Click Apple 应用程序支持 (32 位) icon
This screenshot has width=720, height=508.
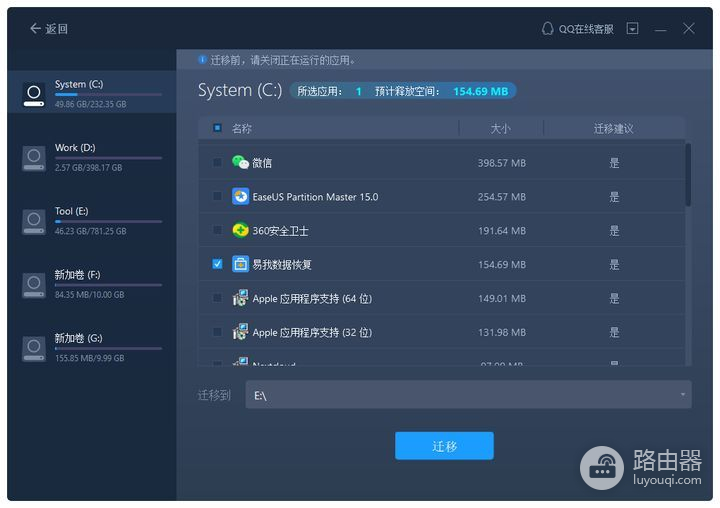pyautogui.click(x=240, y=332)
